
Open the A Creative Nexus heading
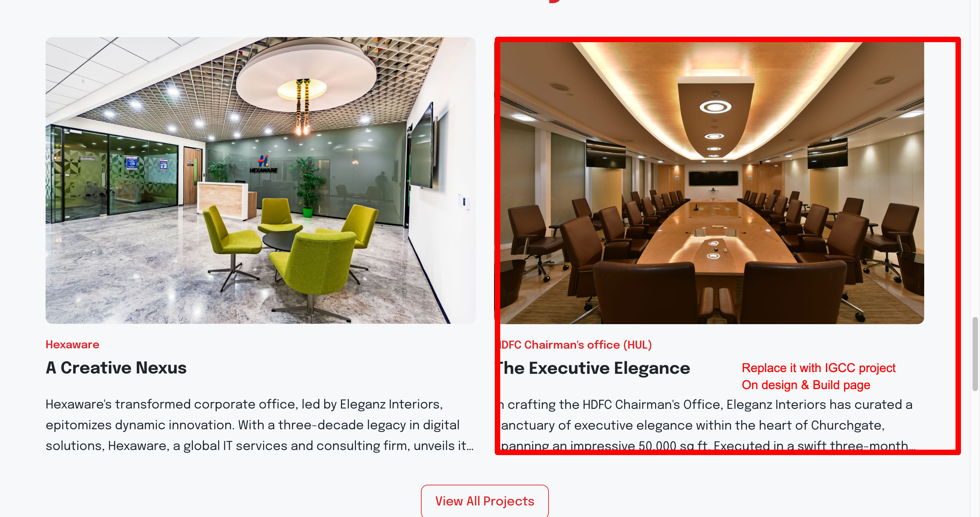(x=116, y=368)
